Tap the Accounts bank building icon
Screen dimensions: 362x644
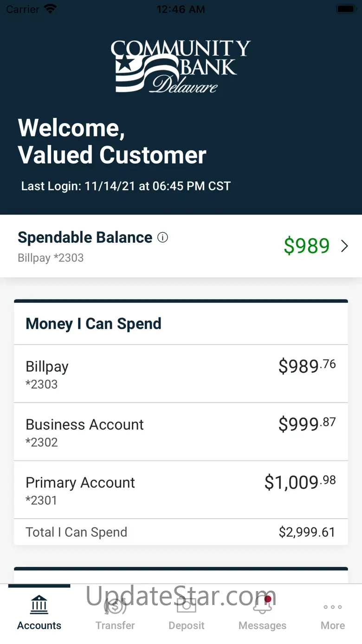tap(39, 605)
